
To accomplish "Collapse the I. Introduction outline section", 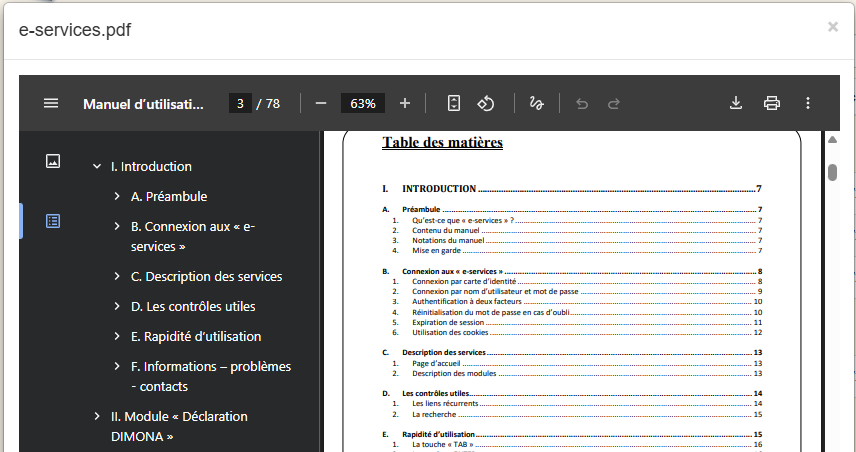I will point(97,166).
